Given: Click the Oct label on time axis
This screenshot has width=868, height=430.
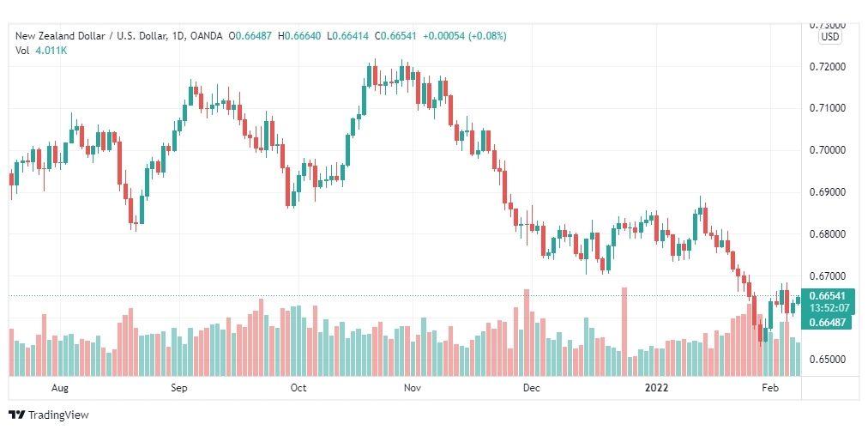Looking at the screenshot, I should [298, 388].
